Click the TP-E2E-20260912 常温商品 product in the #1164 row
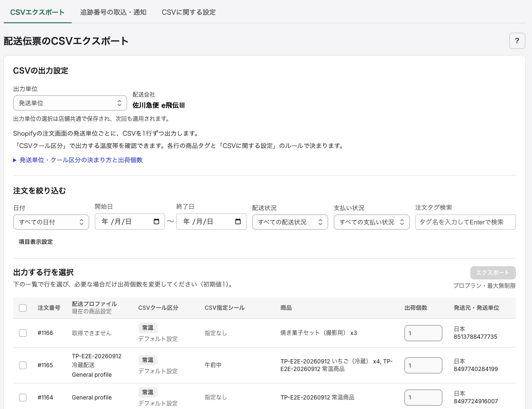 (317, 398)
